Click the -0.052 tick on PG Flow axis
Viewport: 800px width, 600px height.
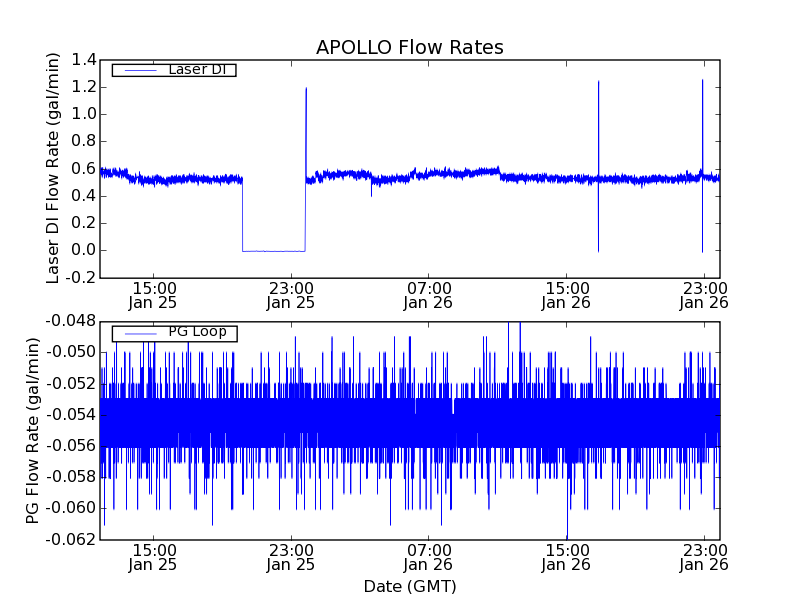[71, 384]
